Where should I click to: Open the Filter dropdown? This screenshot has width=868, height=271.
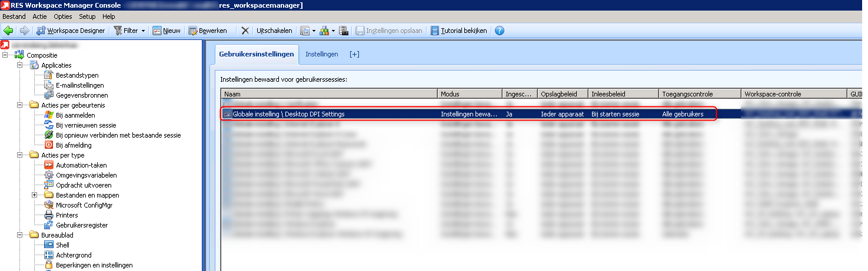[129, 31]
